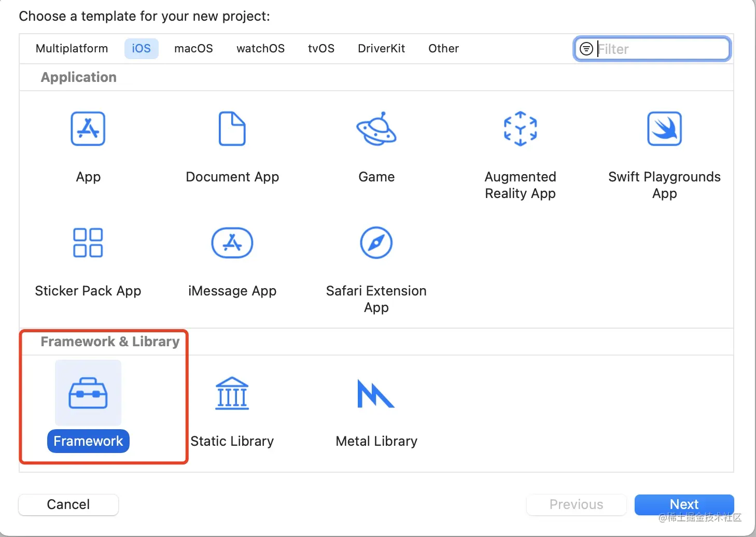The height and width of the screenshot is (537, 756).
Task: Select the Static Library building icon
Action: tap(232, 393)
